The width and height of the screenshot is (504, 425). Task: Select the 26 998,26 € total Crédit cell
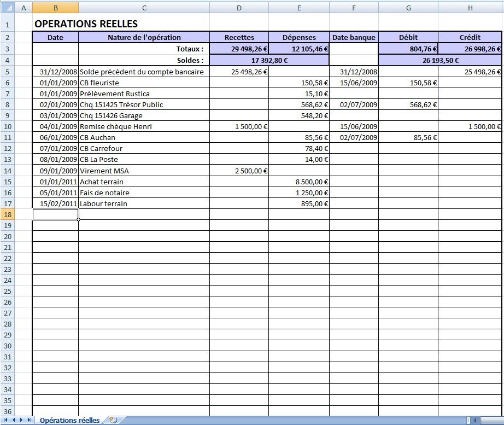(x=470, y=49)
